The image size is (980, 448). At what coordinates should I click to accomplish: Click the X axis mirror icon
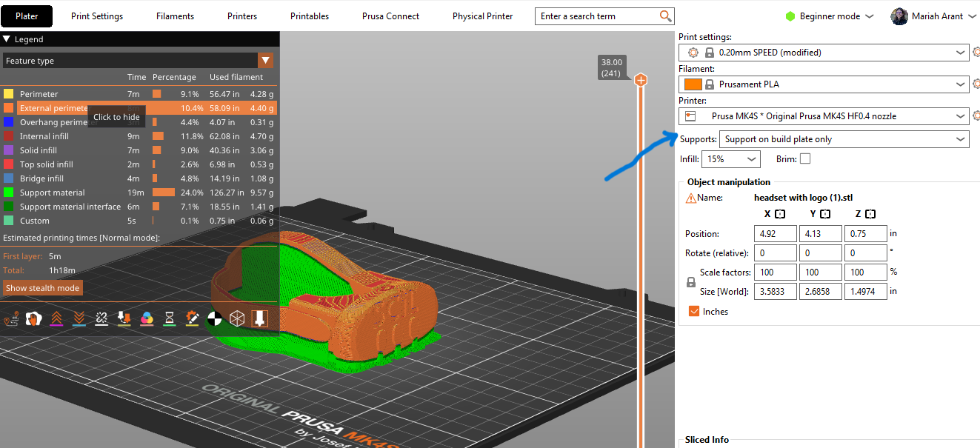click(x=780, y=214)
